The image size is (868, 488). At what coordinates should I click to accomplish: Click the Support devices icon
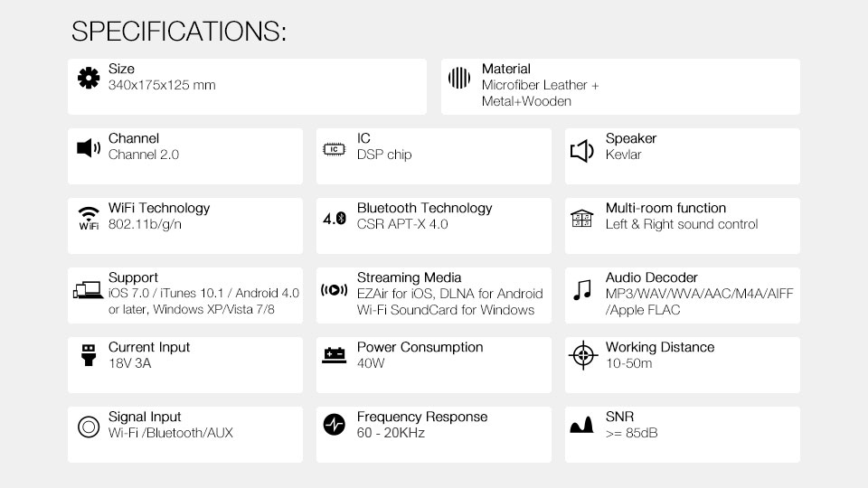[x=88, y=290]
